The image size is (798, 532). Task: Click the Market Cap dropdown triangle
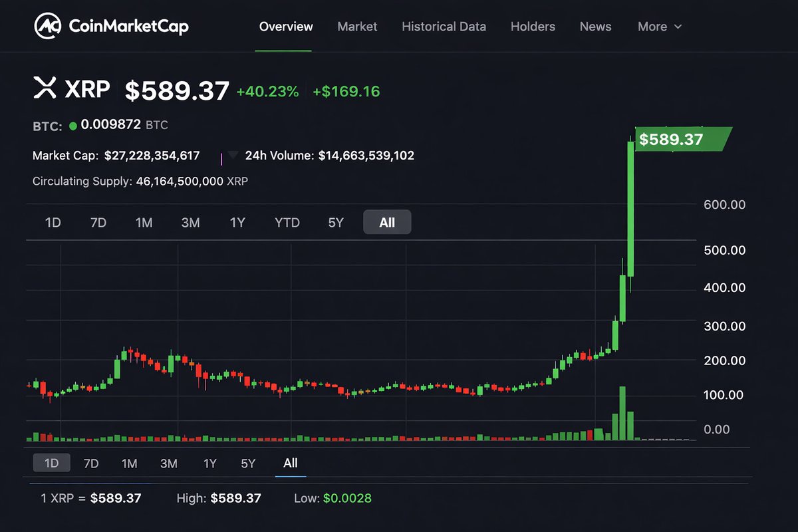click(x=233, y=155)
